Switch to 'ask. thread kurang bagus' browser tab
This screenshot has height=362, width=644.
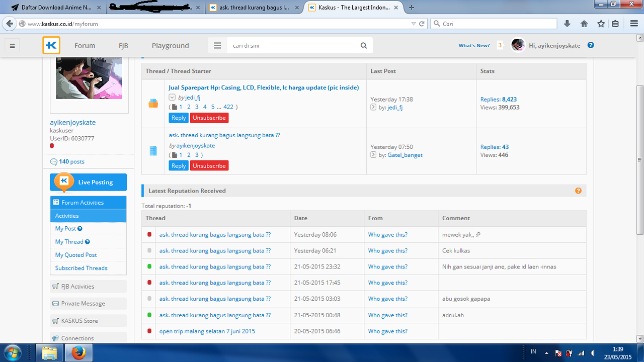coord(255,8)
